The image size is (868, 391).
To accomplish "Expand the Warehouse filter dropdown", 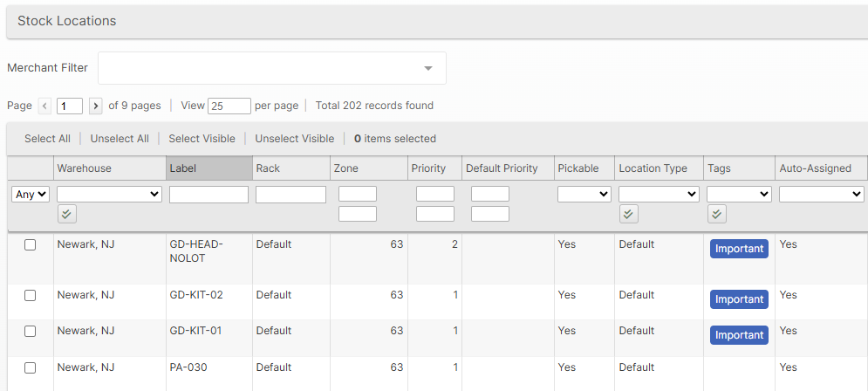I will [109, 194].
